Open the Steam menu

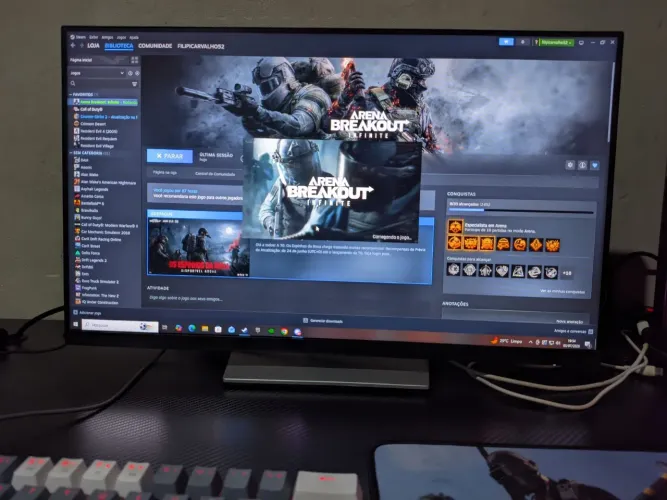tap(78, 37)
